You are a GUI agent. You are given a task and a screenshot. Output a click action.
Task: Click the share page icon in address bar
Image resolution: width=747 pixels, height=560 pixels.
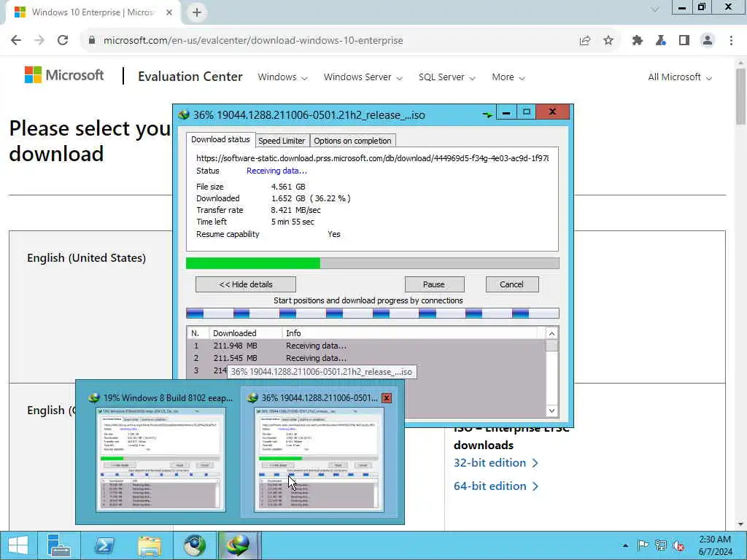pyautogui.click(x=585, y=41)
